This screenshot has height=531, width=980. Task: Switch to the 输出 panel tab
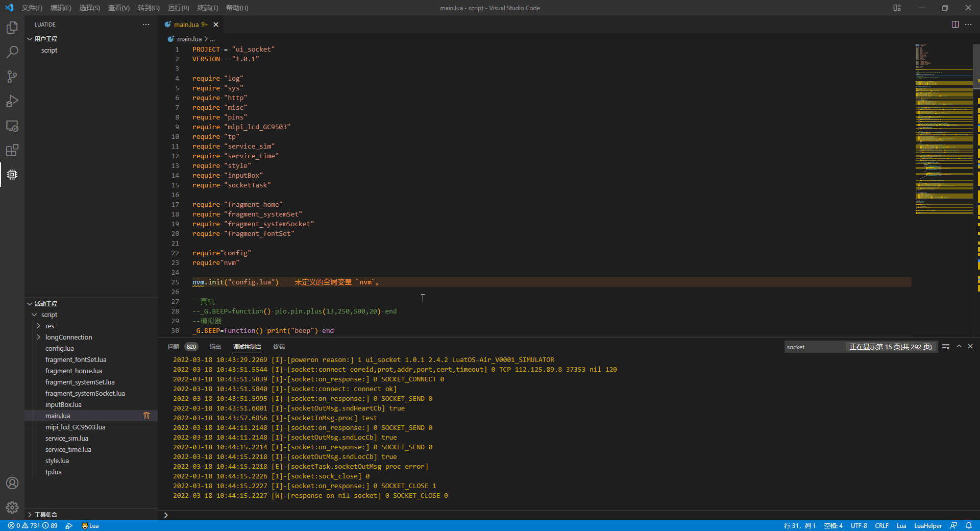(215, 347)
